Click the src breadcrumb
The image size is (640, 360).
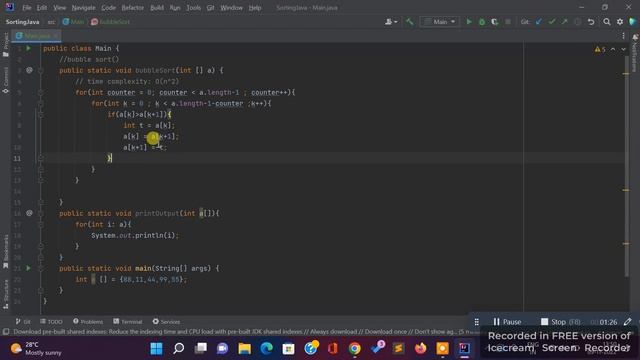[x=51, y=22]
